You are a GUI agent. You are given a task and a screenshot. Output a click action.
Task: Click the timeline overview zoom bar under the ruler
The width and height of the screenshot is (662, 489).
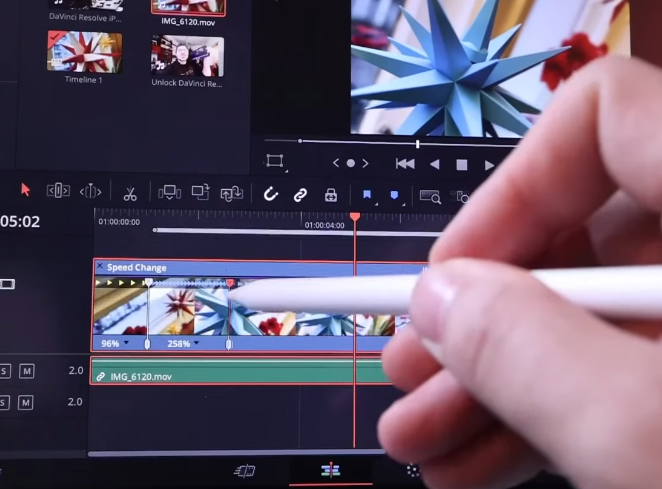[x=296, y=231]
